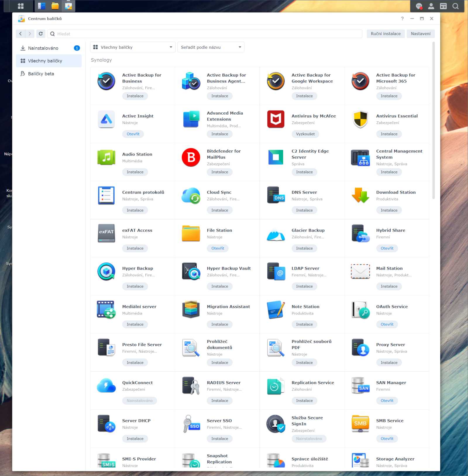This screenshot has width=468, height=476.
Task: Open the DSM main menu grid icon
Action: (x=20, y=6)
